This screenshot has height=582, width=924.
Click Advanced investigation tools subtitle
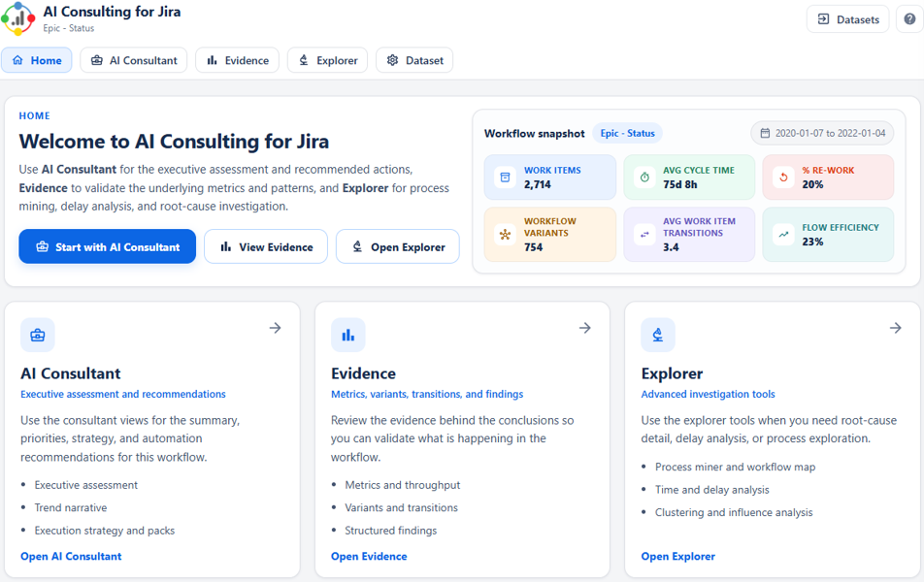tap(708, 394)
